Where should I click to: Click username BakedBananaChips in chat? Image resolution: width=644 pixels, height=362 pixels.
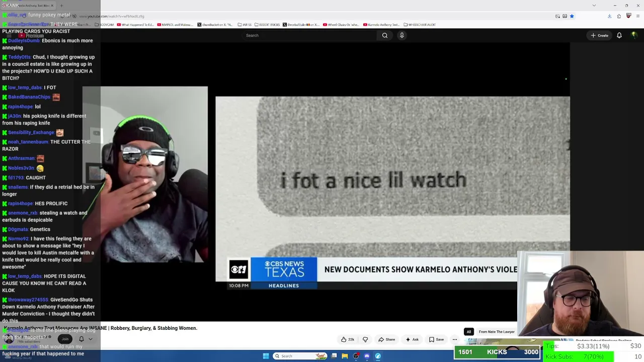29,97
